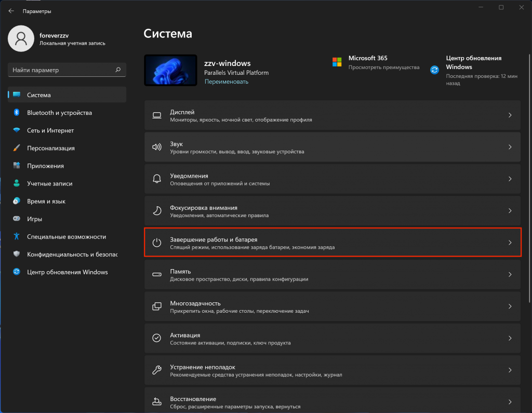Click the Звук speaker icon
Viewport: 532px width, 413px height.
(x=157, y=147)
